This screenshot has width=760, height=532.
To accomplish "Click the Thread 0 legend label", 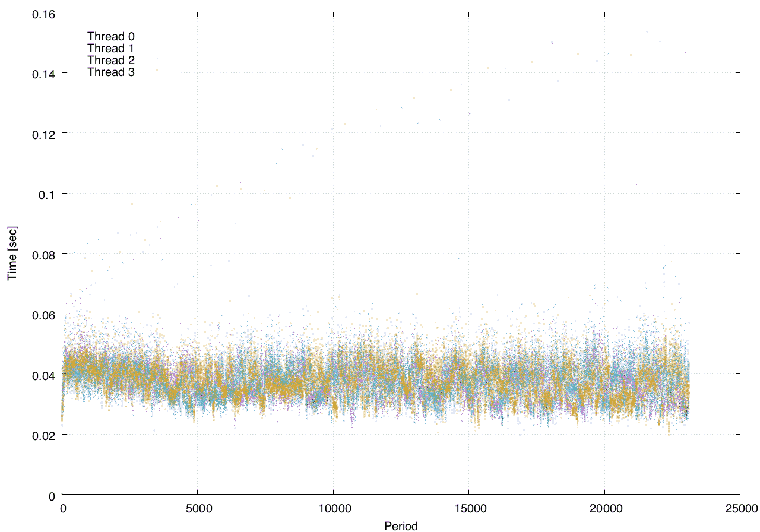I will 111,36.
